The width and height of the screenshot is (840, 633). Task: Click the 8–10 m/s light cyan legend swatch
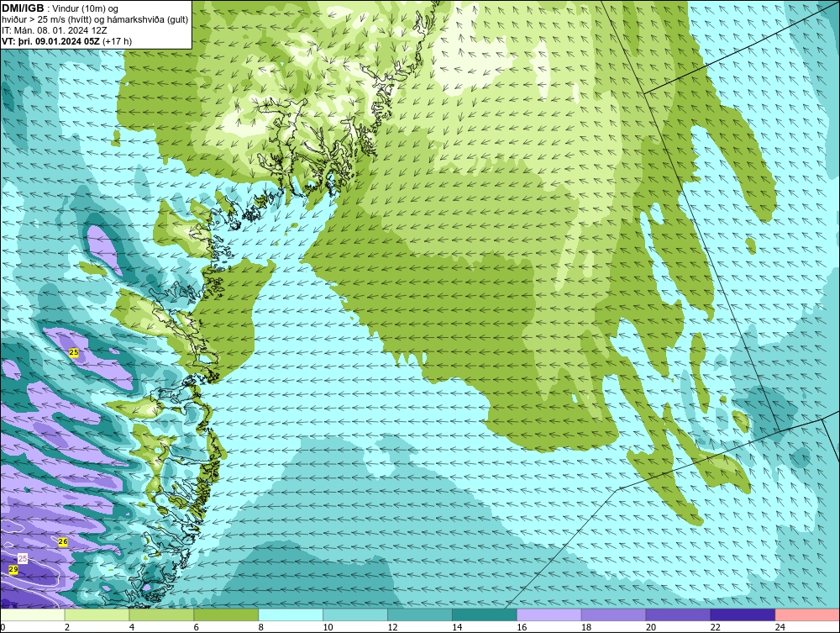point(291,615)
